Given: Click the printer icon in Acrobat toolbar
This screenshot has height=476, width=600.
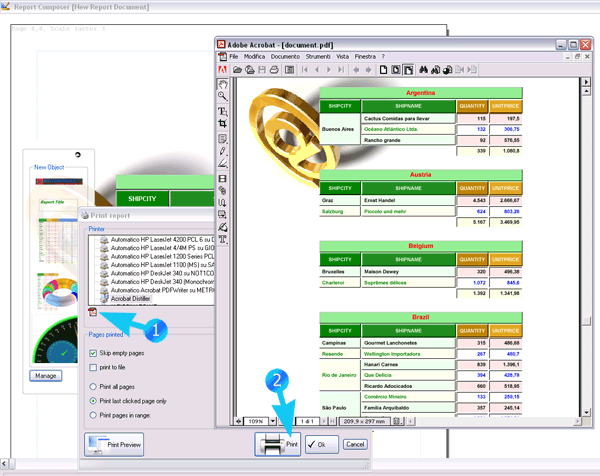Looking at the screenshot, I should [x=274, y=70].
